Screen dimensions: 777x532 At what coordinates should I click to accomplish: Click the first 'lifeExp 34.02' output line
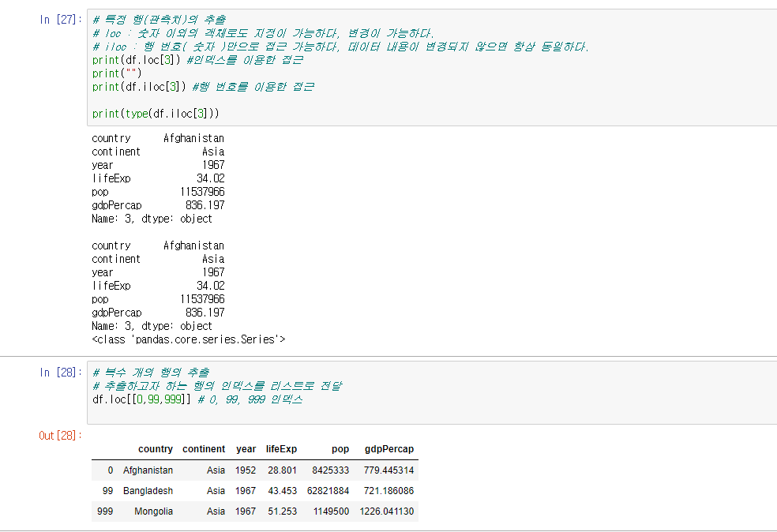pos(158,178)
